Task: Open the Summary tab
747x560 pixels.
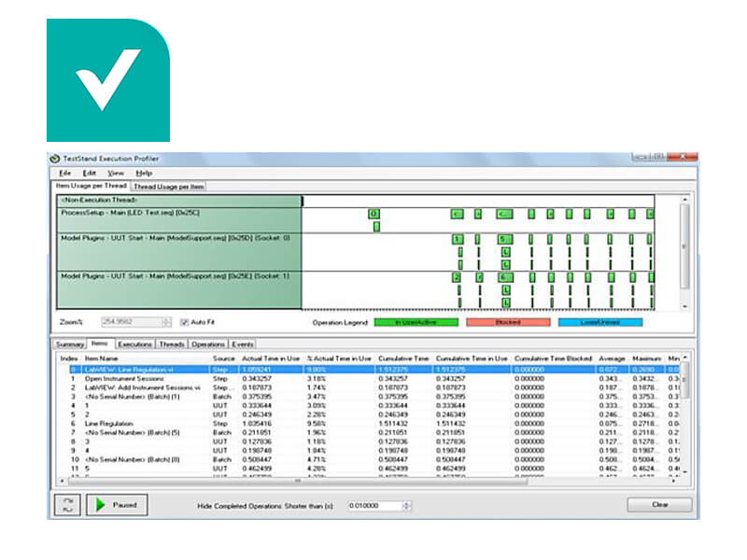Action: [x=69, y=343]
